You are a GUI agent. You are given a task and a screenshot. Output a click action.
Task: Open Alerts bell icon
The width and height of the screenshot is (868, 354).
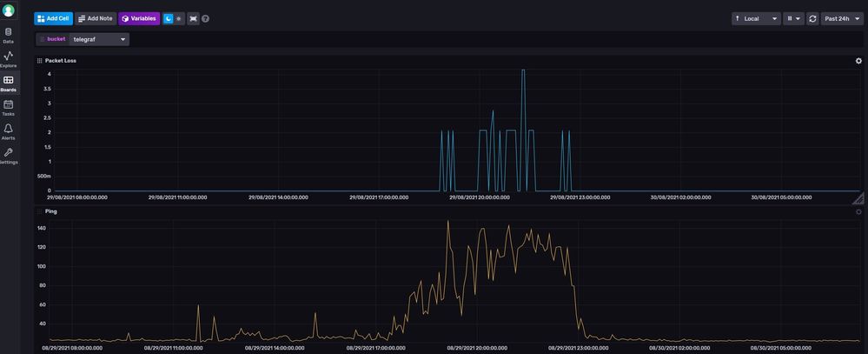coord(9,132)
